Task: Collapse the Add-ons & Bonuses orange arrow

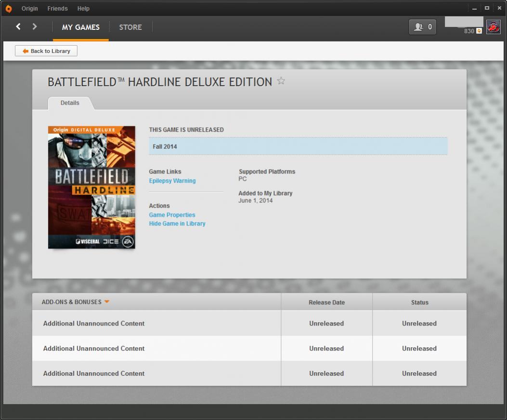Action: tap(107, 302)
